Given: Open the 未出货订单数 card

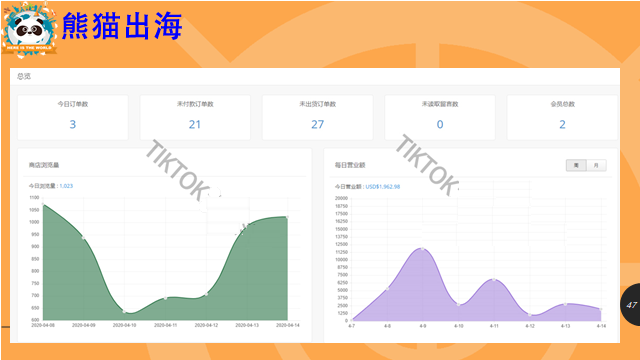Looking at the screenshot, I should click(318, 118).
